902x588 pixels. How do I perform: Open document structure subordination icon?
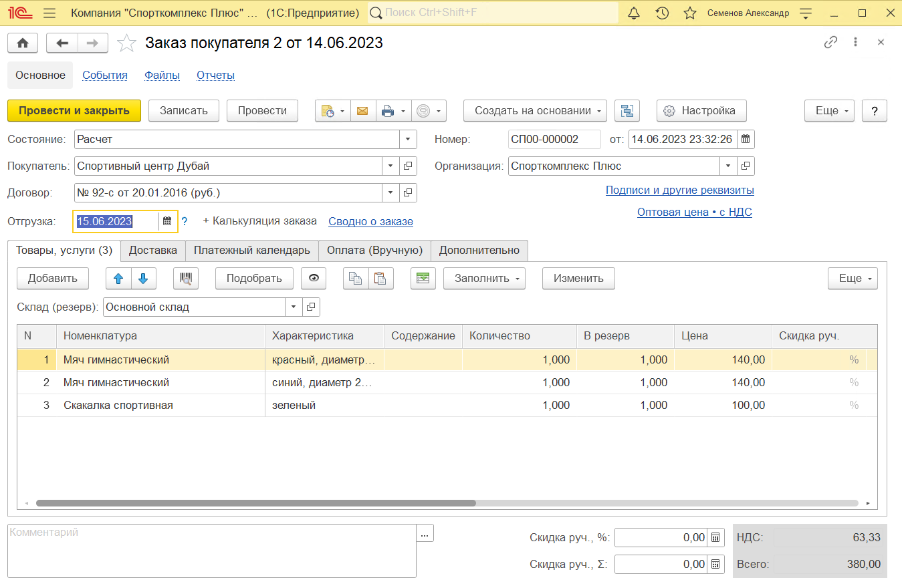[x=627, y=111]
